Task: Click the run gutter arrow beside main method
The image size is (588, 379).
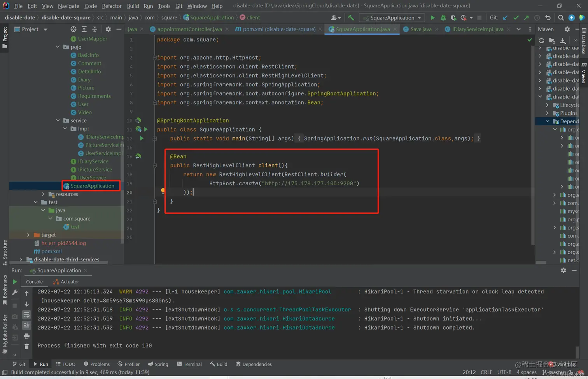Action: pos(142,138)
